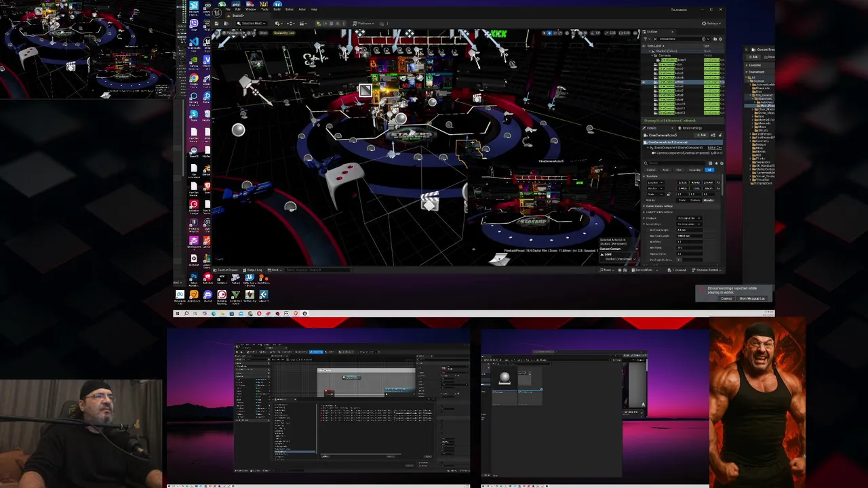
Task: Click the Scalability: Low warning label
Action: (284, 33)
